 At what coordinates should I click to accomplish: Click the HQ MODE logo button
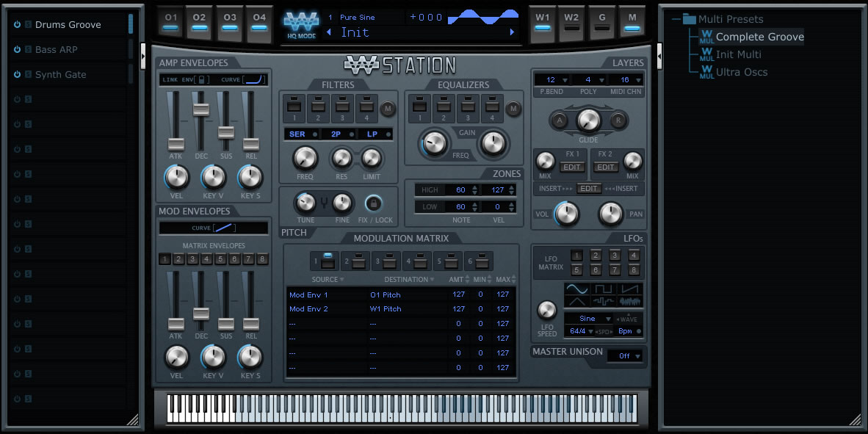tap(301, 25)
